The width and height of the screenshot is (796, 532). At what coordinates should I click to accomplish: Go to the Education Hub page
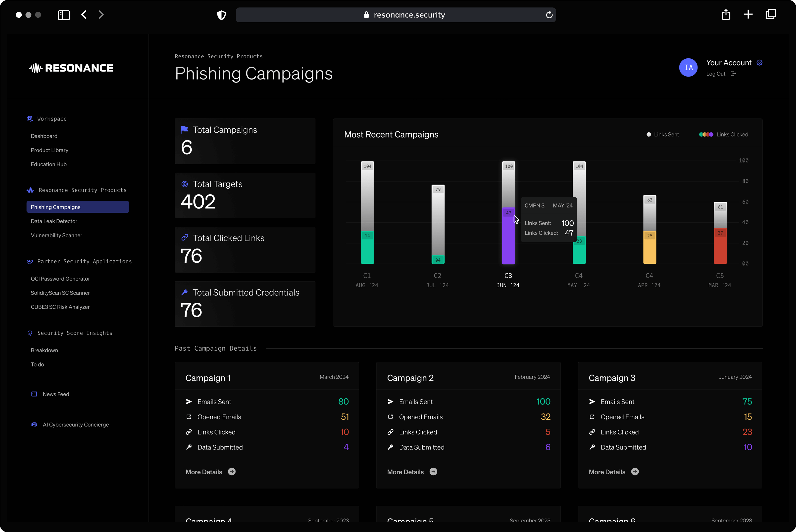[x=49, y=164]
